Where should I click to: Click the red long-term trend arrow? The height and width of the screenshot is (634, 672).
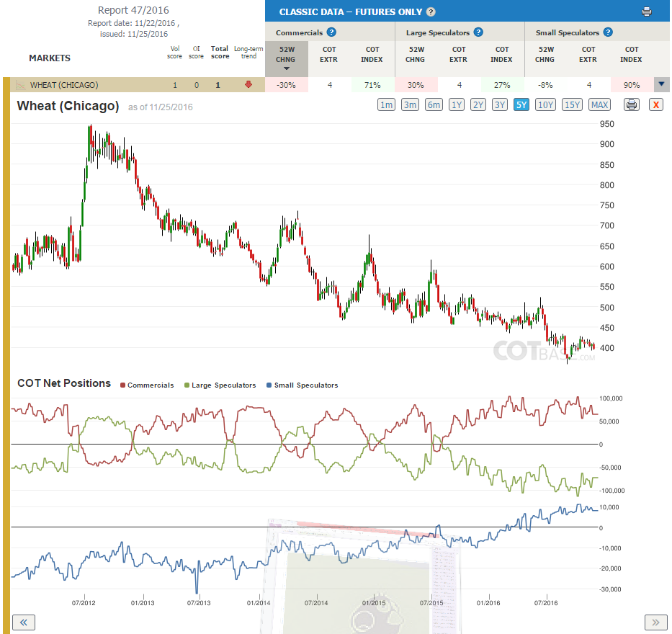click(248, 84)
